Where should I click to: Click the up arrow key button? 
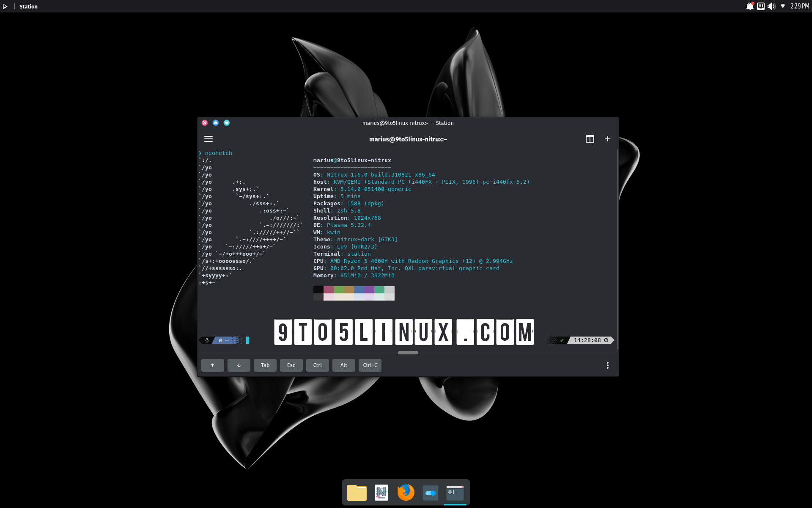click(x=212, y=365)
